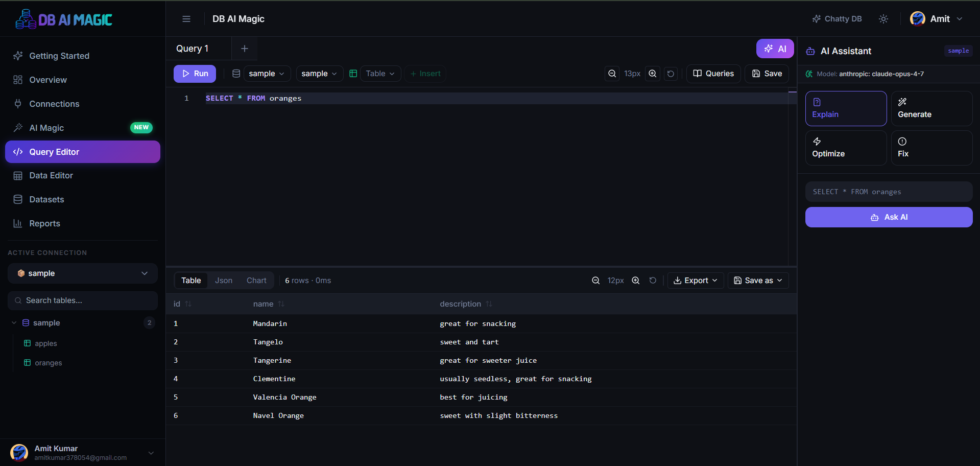Click the sample badge in AI Assistant
The height and width of the screenshot is (466, 980).
click(x=958, y=51)
